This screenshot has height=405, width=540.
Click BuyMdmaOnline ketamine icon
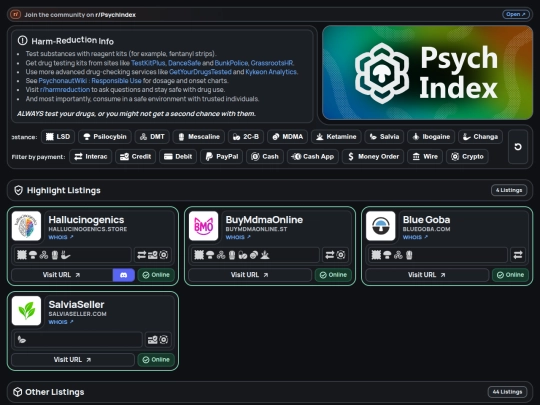click(265, 255)
